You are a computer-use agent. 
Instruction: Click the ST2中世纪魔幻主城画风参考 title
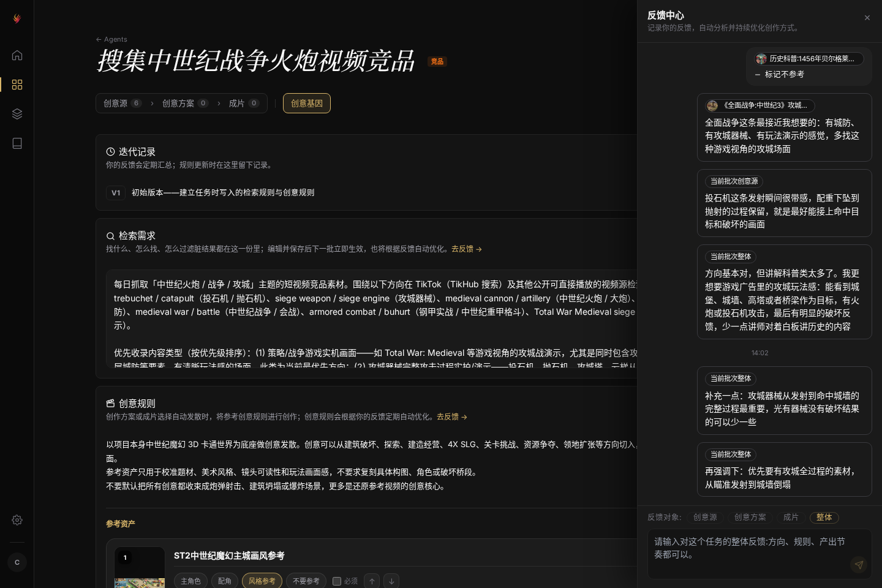[x=229, y=556]
